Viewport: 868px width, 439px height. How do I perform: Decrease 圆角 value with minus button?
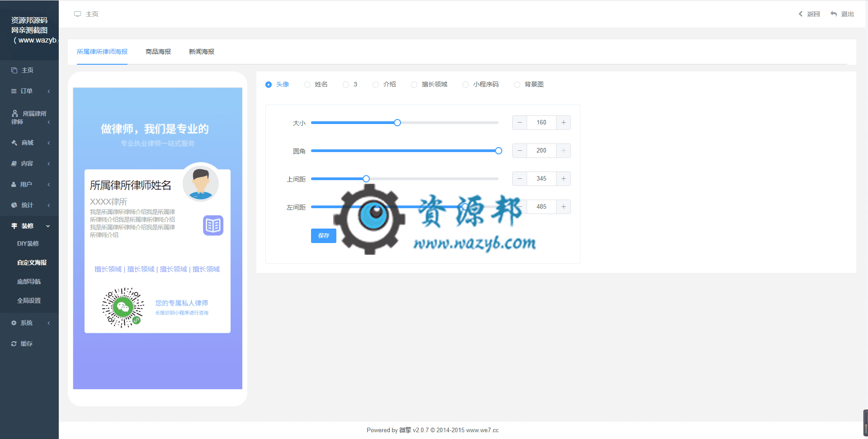pos(520,151)
